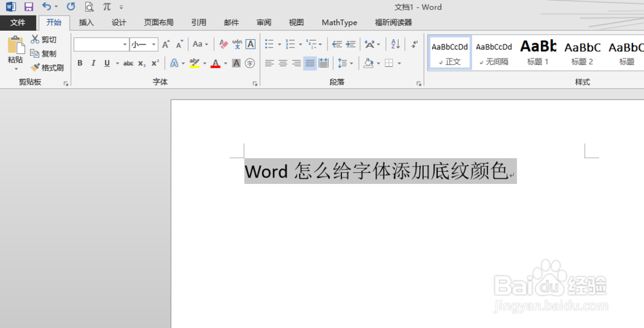Switch to the 邮件 ribbon tab
644x328 pixels.
tap(231, 23)
